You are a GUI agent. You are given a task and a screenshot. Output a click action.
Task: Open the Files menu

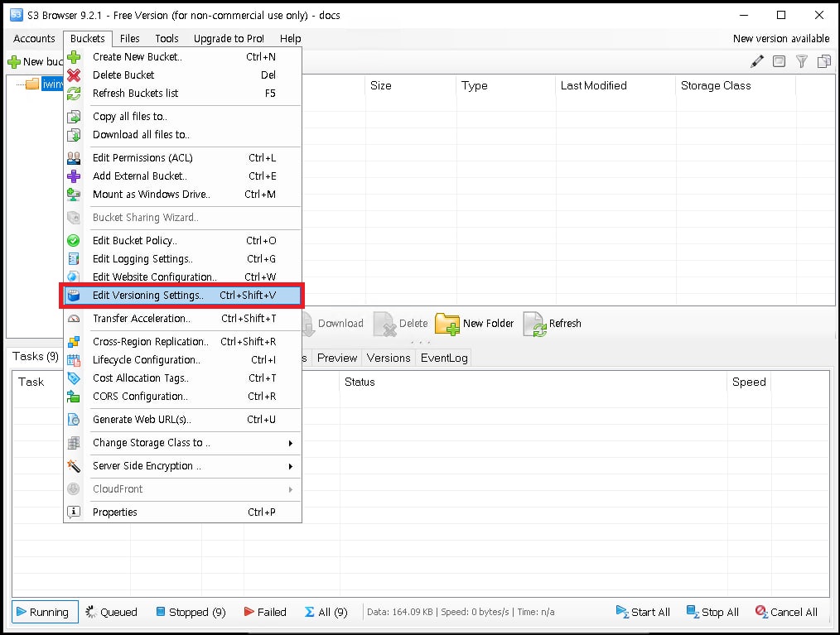pos(129,39)
